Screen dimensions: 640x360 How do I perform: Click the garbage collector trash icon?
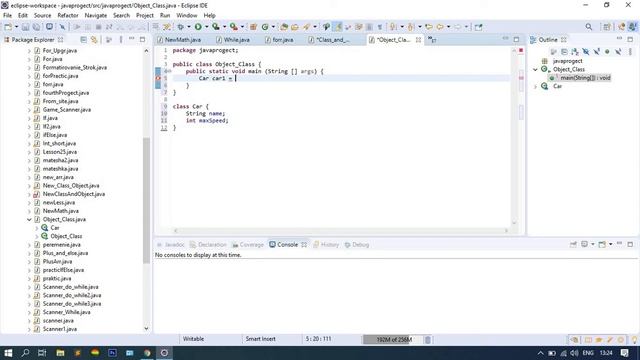point(427,340)
